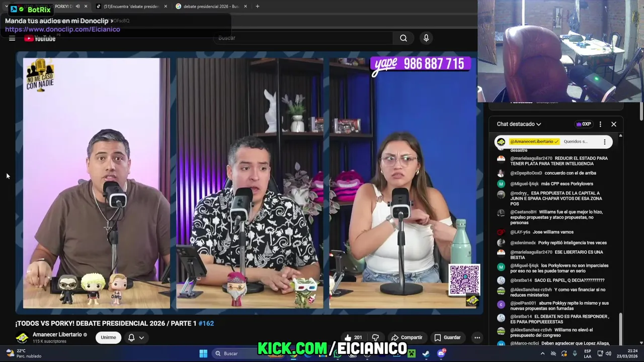Open chat options three-dot menu
The height and width of the screenshot is (362, 644).
click(600, 124)
